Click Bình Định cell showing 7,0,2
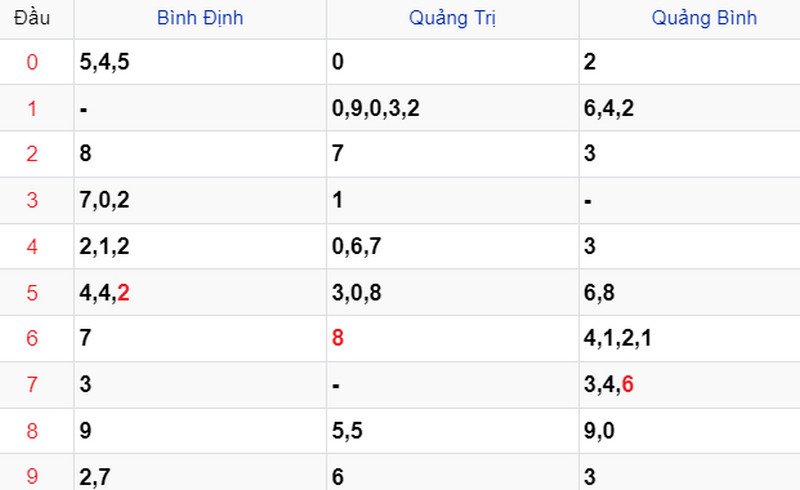The image size is (800, 490). pyautogui.click(x=104, y=201)
